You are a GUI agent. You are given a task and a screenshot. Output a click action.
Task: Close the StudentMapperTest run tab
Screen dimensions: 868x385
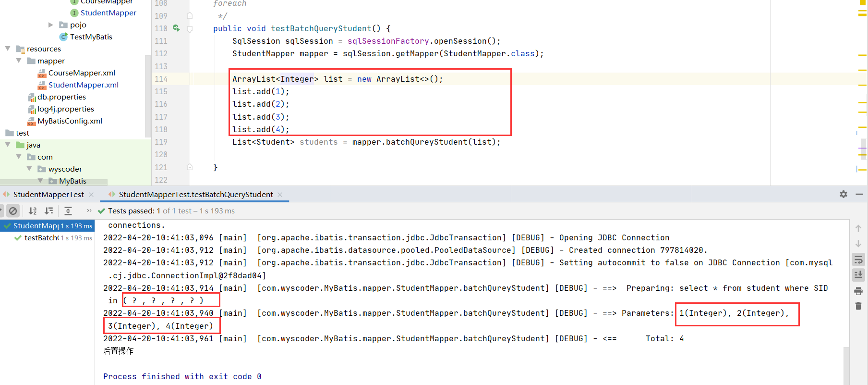pos(91,194)
